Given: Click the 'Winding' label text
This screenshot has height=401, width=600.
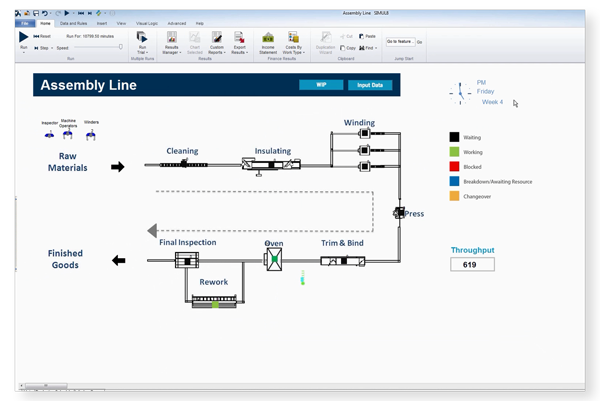Looking at the screenshot, I should [359, 123].
